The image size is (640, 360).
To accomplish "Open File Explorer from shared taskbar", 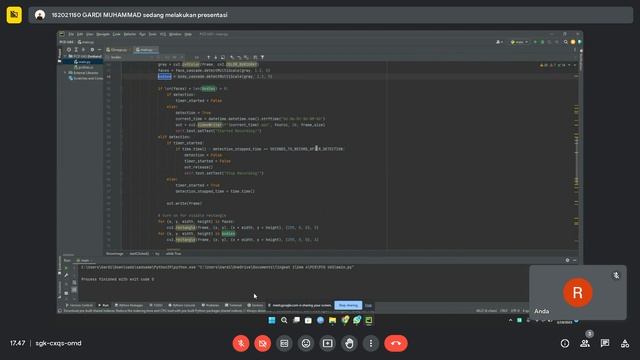I will (333, 320).
